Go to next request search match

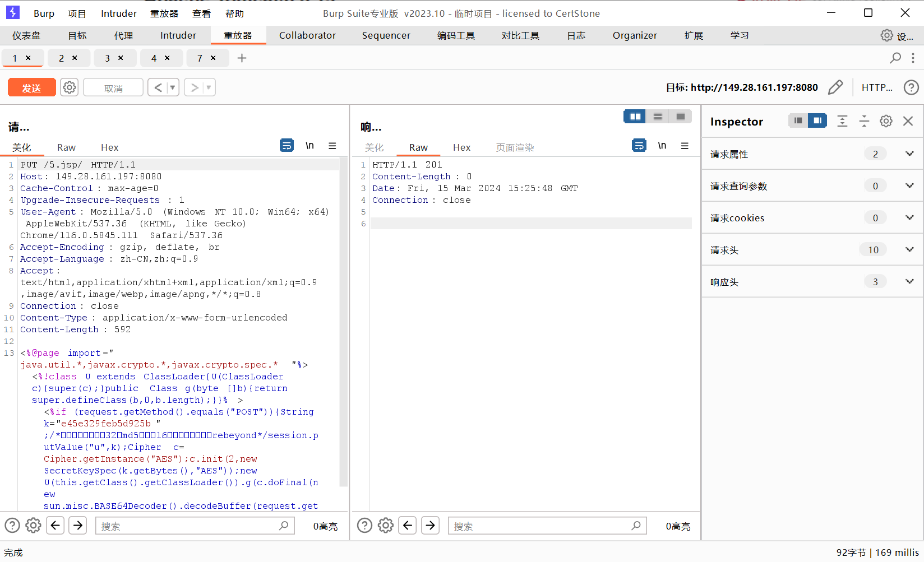click(78, 526)
